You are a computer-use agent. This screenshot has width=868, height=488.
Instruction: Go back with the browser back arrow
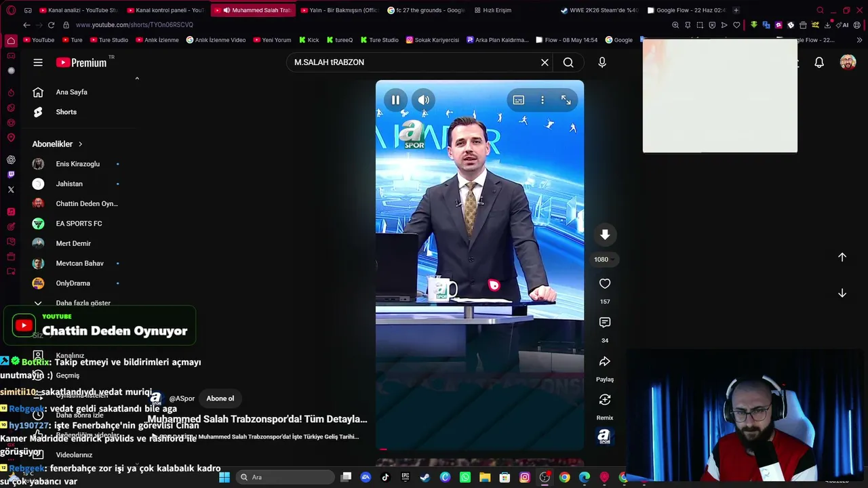pos(26,25)
